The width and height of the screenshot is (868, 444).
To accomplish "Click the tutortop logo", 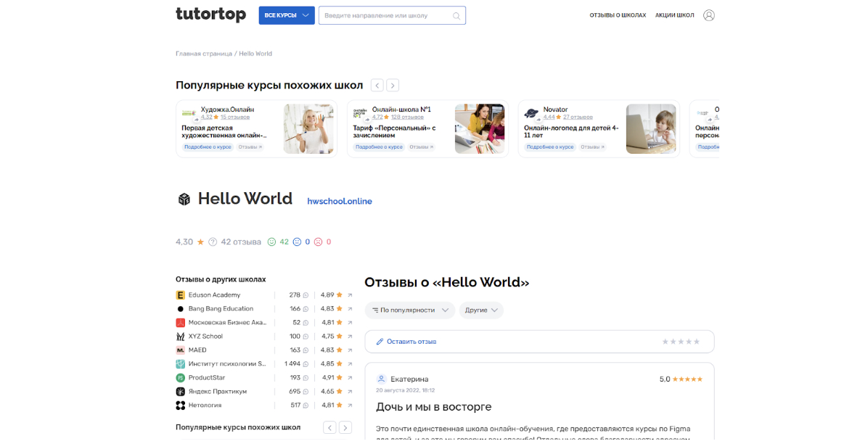I will 211,15.
